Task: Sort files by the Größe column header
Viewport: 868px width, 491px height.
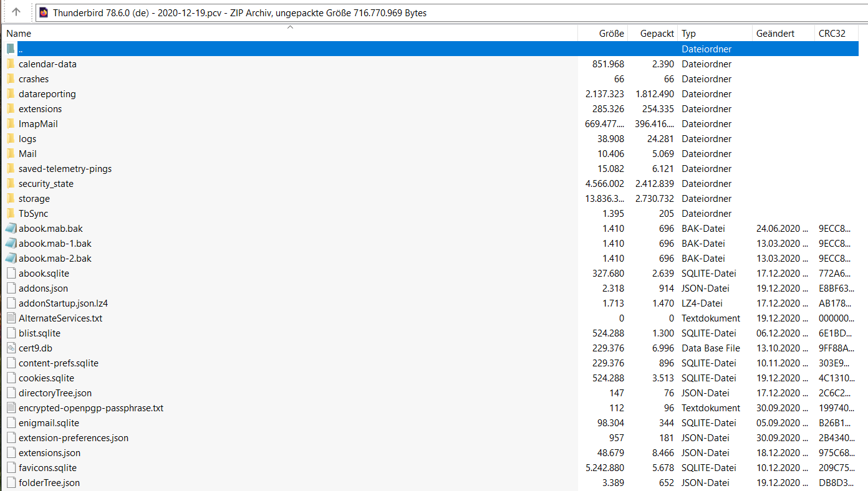Action: coord(611,34)
